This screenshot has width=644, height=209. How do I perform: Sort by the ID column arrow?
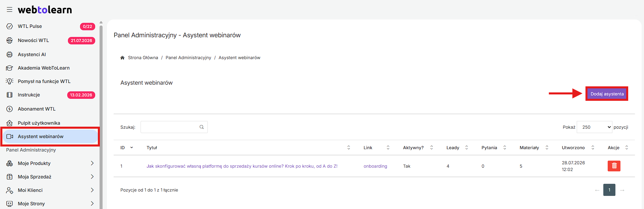131,148
